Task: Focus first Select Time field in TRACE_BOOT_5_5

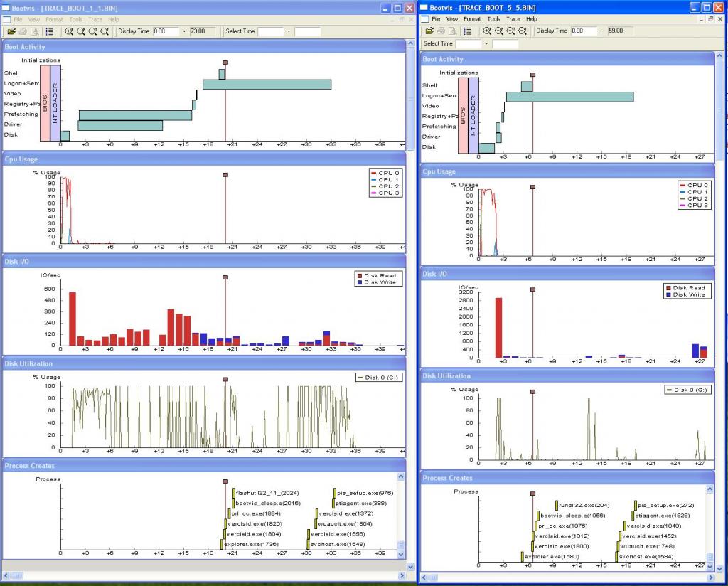Action: pos(469,43)
